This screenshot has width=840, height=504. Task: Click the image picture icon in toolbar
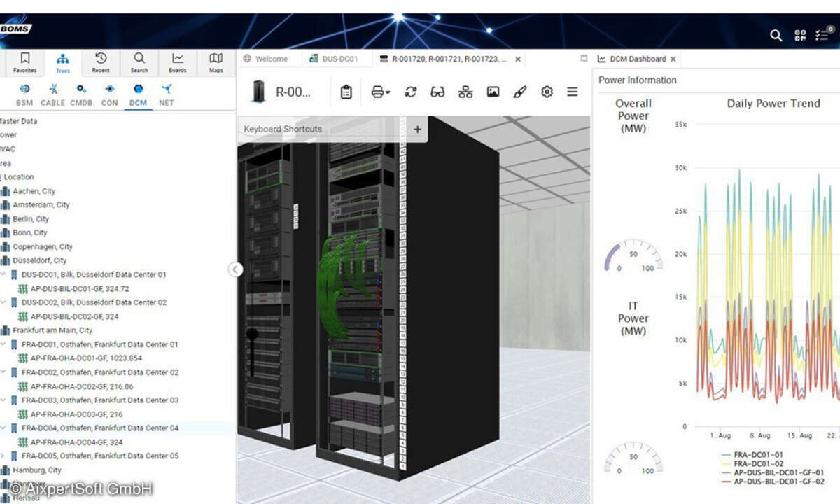click(x=493, y=92)
